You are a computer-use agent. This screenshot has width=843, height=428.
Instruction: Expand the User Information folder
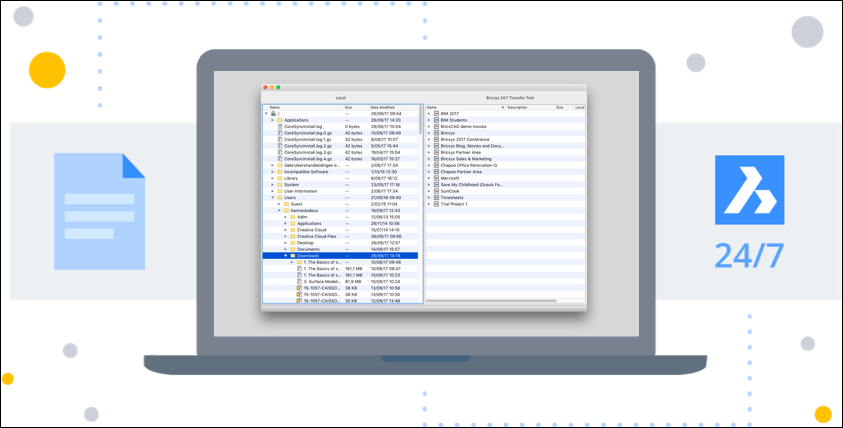(273, 191)
